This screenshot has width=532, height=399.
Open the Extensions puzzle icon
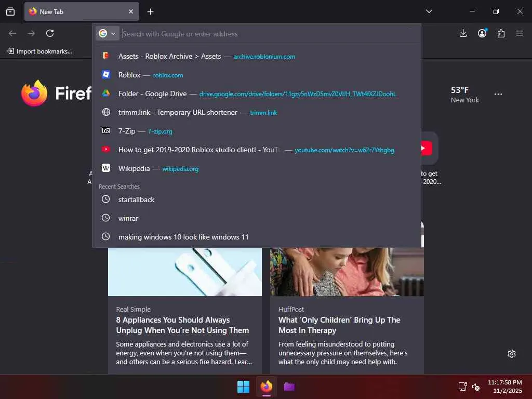tap(501, 33)
